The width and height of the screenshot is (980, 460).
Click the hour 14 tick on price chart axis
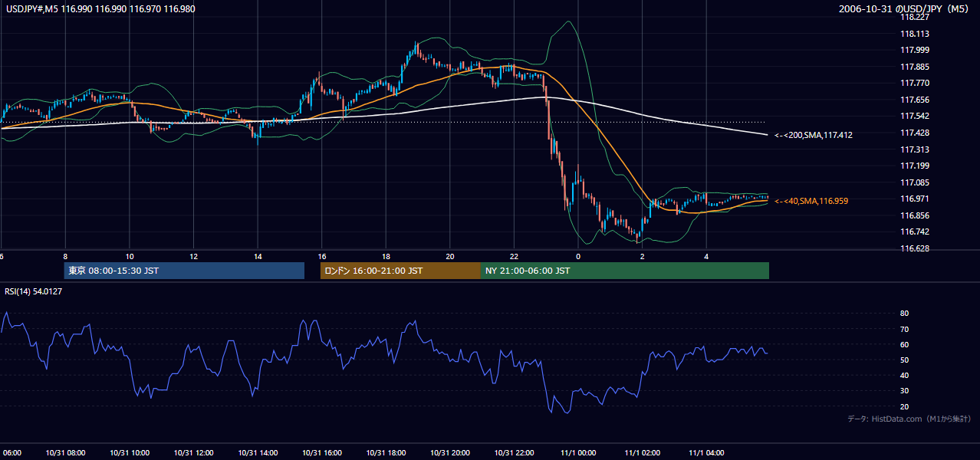[258, 256]
